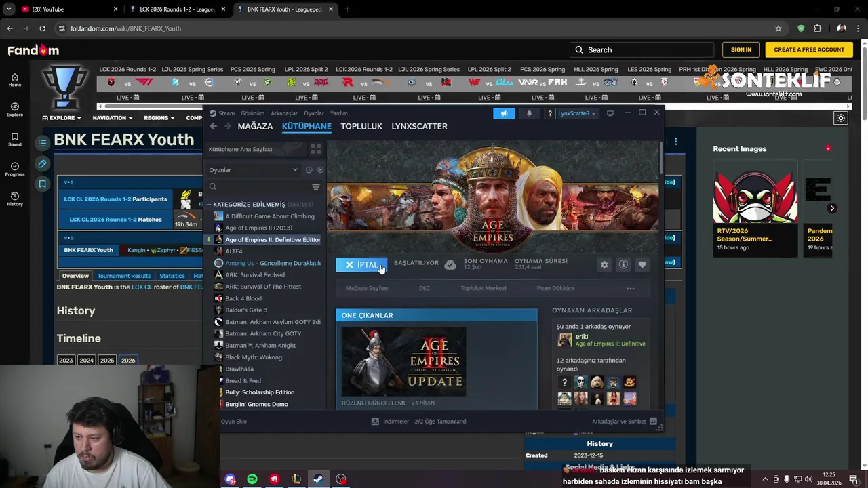Open Fandom Home sidebar icon
The height and width of the screenshot is (488, 868).
pos(14,80)
